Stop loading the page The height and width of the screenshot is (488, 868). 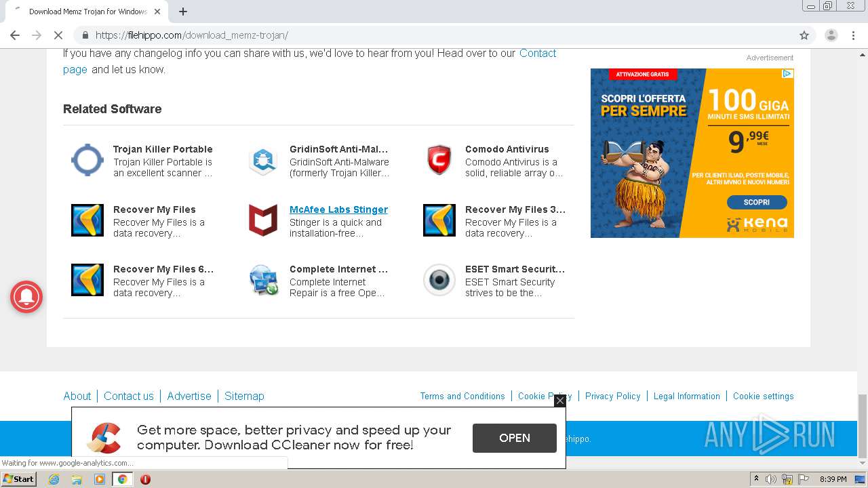(58, 35)
